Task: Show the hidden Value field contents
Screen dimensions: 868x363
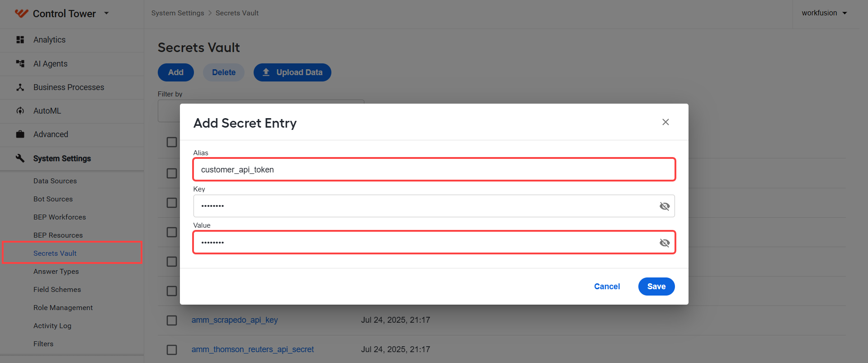Action: point(665,243)
